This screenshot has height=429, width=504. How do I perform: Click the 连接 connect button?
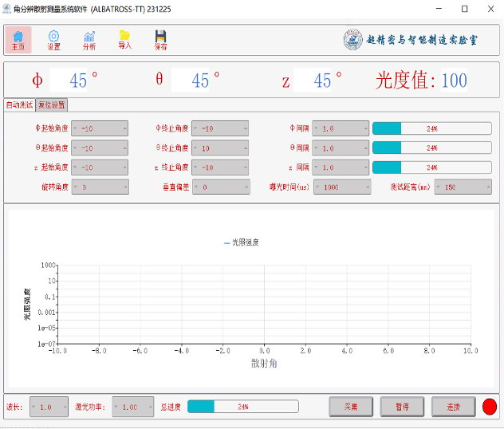(454, 407)
